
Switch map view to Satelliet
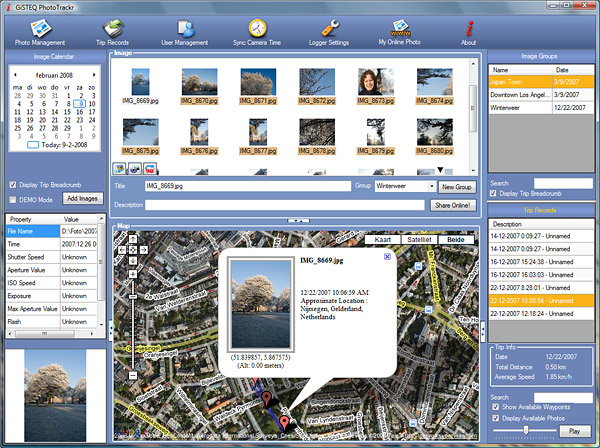(x=419, y=239)
